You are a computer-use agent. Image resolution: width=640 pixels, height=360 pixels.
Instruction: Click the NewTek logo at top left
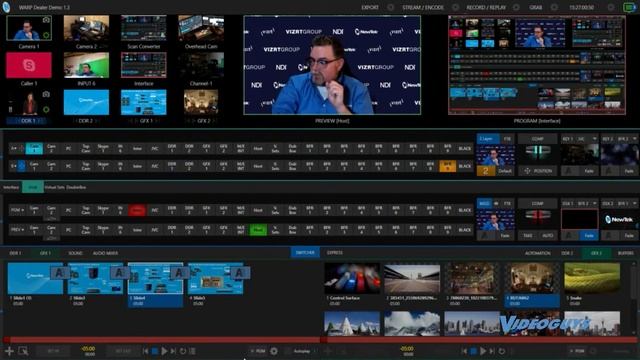(6, 7)
